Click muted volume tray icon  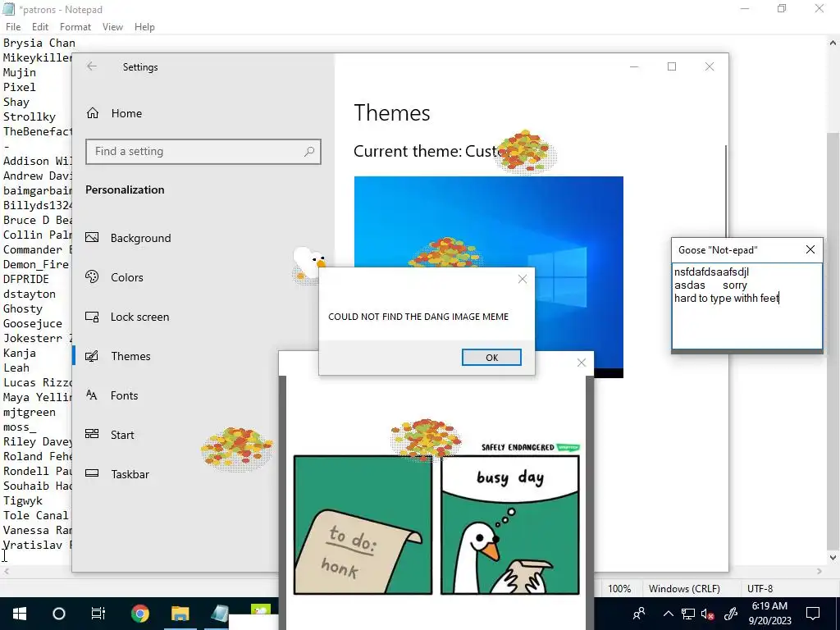point(708,614)
